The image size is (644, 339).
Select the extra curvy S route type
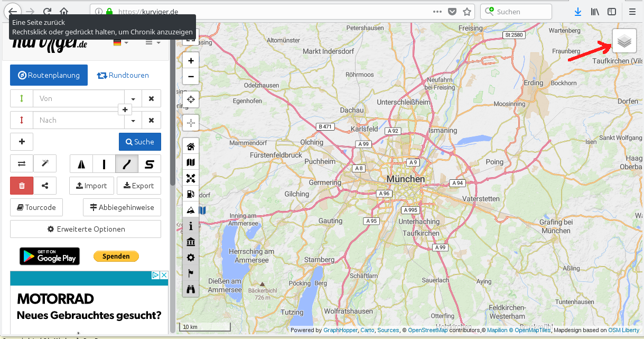150,164
